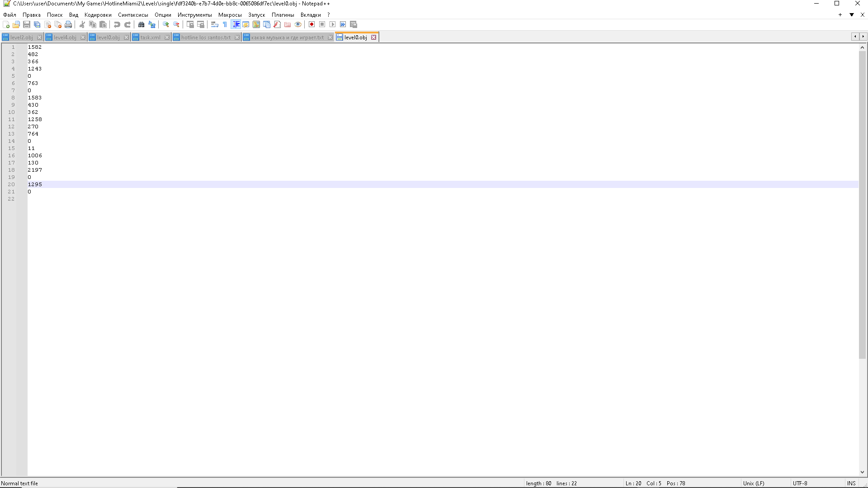Click the Cut scissors icon

pyautogui.click(x=82, y=24)
